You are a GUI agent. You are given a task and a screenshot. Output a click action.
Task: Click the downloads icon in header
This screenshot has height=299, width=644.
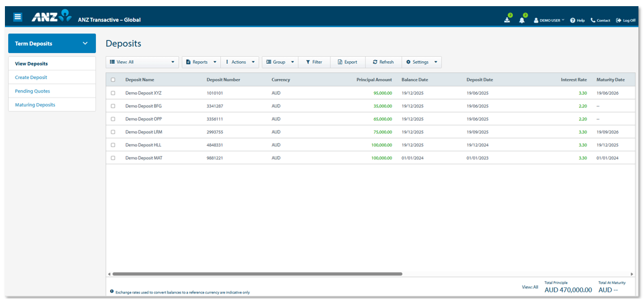point(507,20)
